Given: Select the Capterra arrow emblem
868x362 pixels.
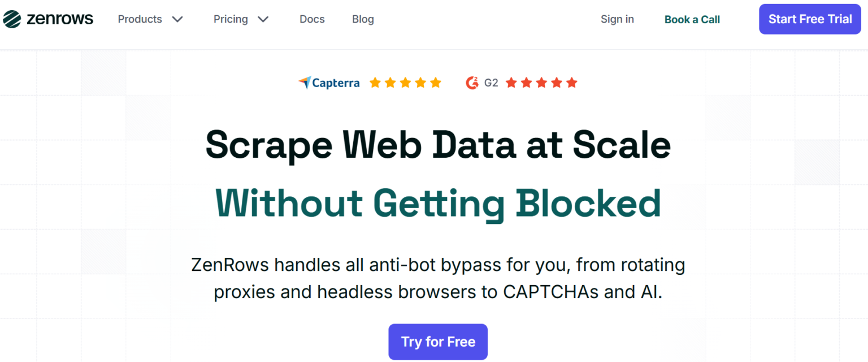Looking at the screenshot, I should [x=305, y=81].
